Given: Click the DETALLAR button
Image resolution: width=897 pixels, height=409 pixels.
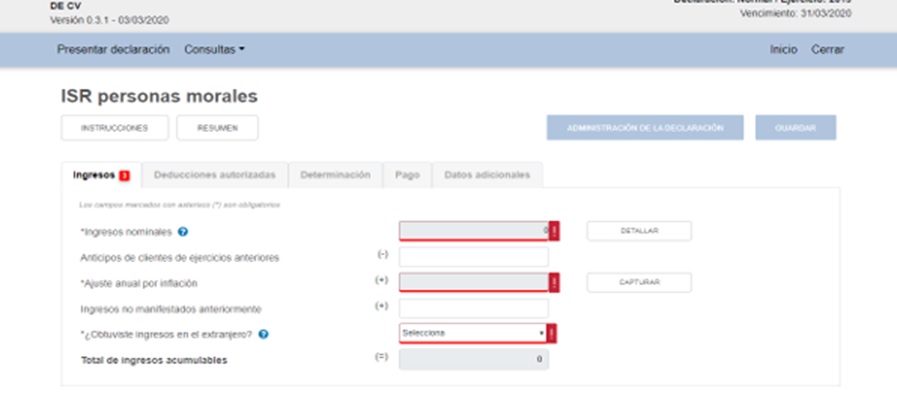Looking at the screenshot, I should (638, 231).
